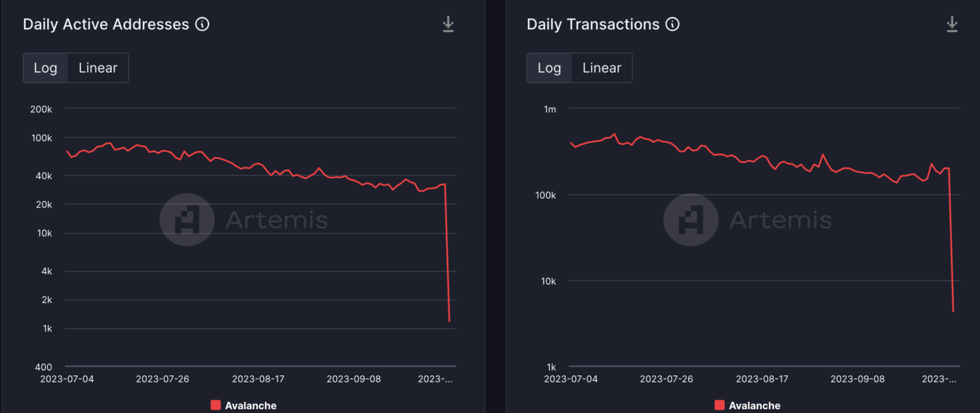Click the Daily Active Addresses title

pos(106,25)
